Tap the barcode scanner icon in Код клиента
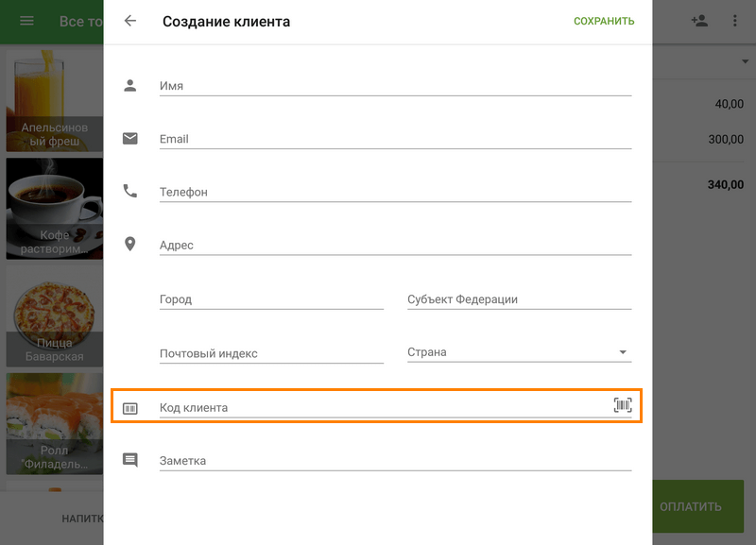This screenshot has height=545, width=756. pyautogui.click(x=623, y=403)
